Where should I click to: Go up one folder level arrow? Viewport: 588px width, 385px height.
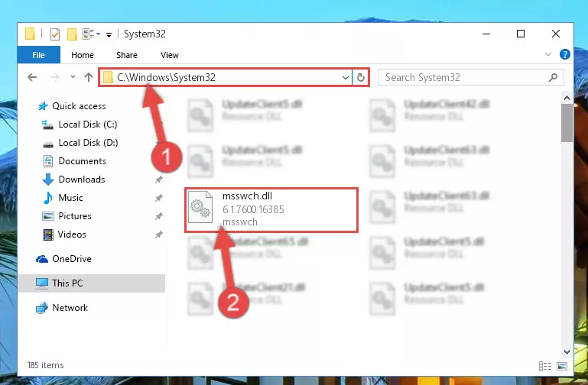click(89, 77)
